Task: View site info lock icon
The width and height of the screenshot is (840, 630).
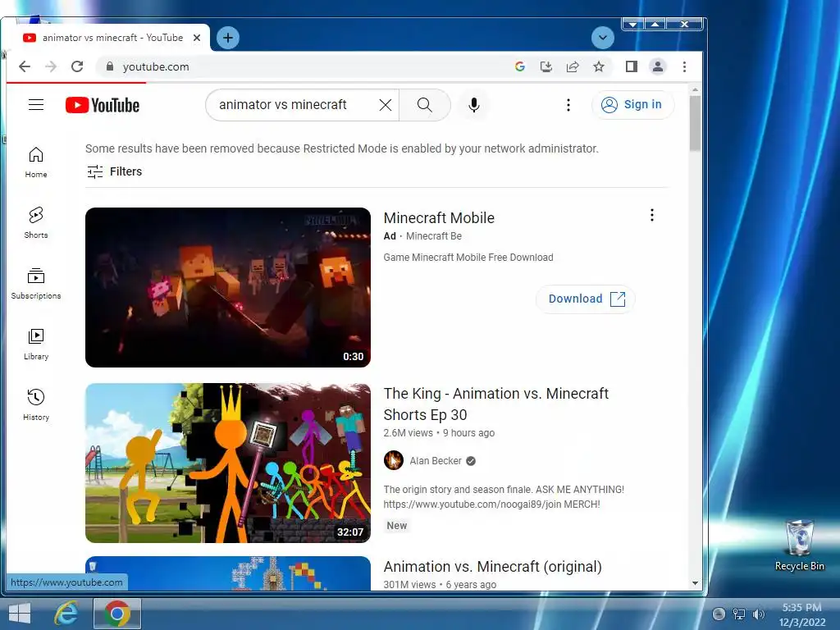Action: click(110, 66)
